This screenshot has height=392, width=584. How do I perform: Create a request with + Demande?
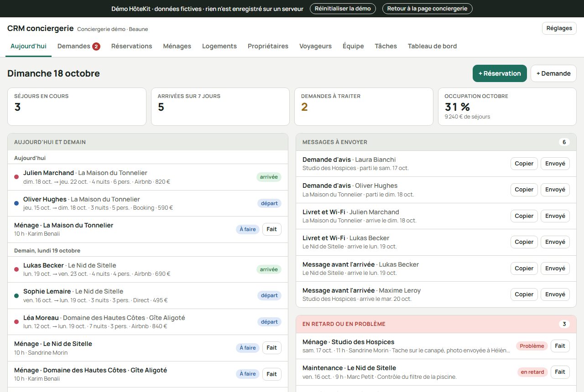coord(553,73)
